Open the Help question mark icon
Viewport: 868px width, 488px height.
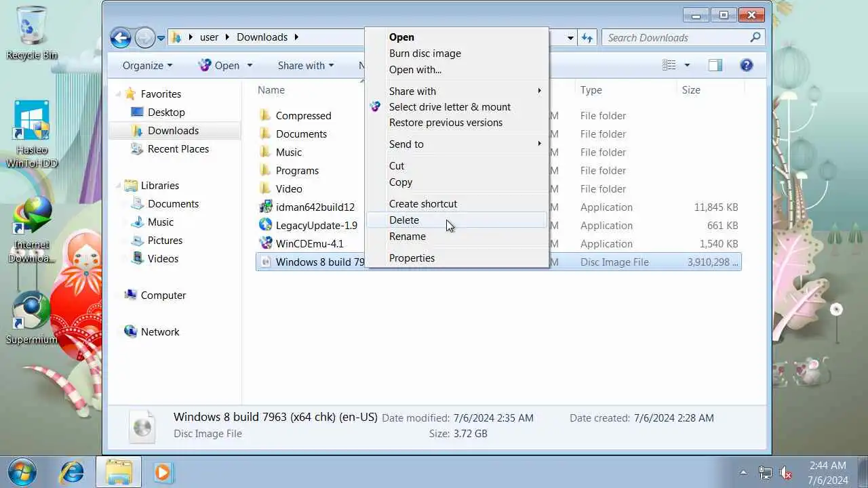pyautogui.click(x=747, y=65)
